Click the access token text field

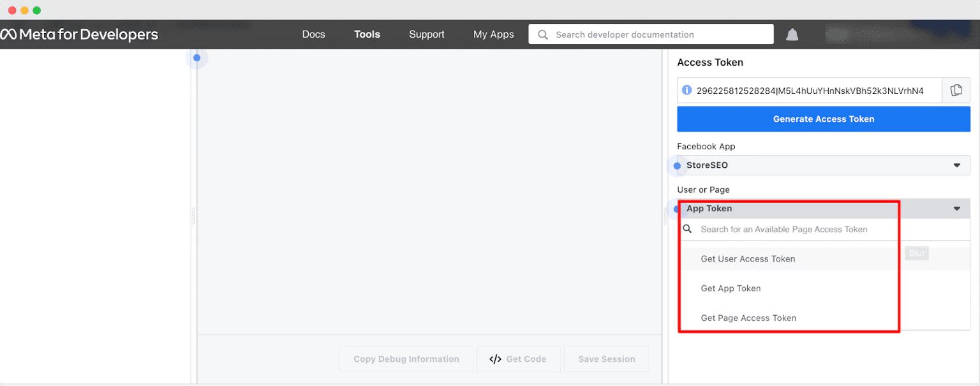tap(810, 90)
